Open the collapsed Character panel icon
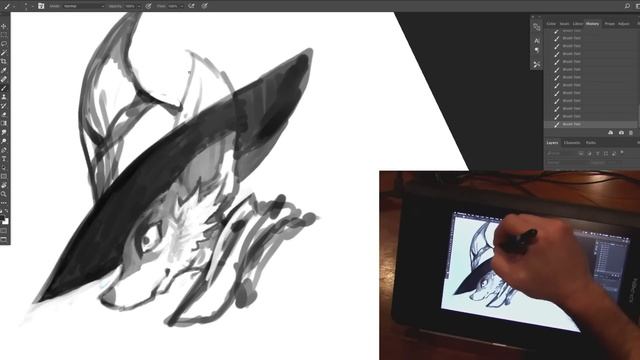This screenshot has height=360, width=640. 537,41
